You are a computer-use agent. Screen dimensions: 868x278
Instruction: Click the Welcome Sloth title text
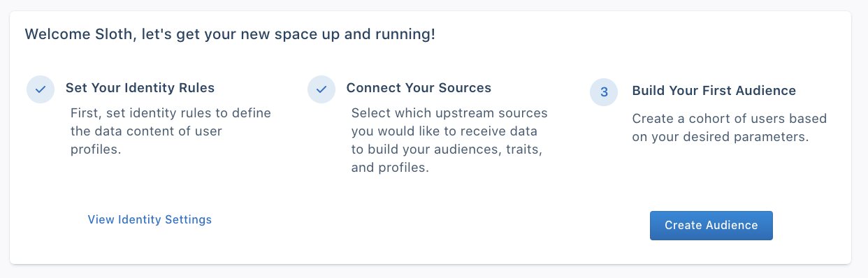click(230, 34)
